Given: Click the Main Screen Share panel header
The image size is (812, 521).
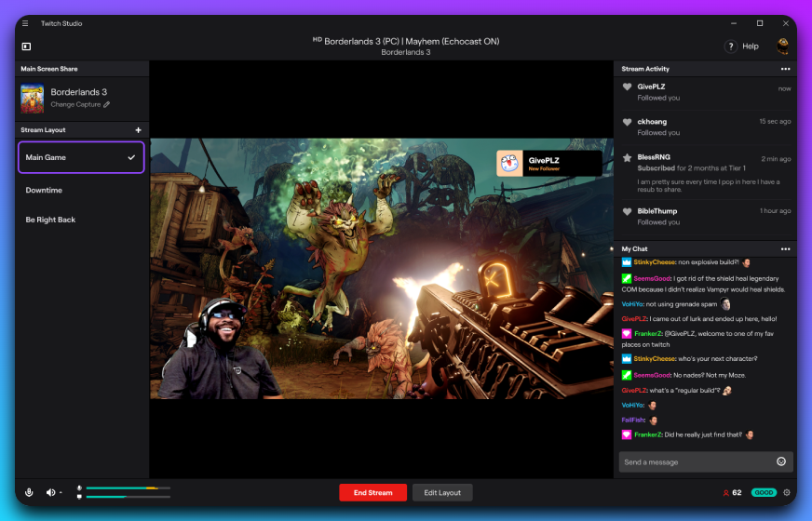Looking at the screenshot, I should (x=82, y=69).
